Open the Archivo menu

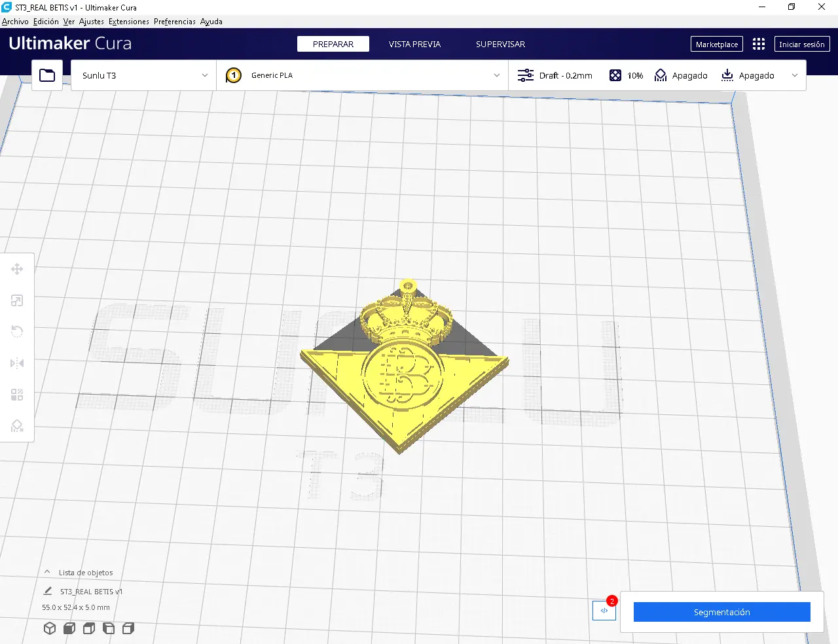15,22
